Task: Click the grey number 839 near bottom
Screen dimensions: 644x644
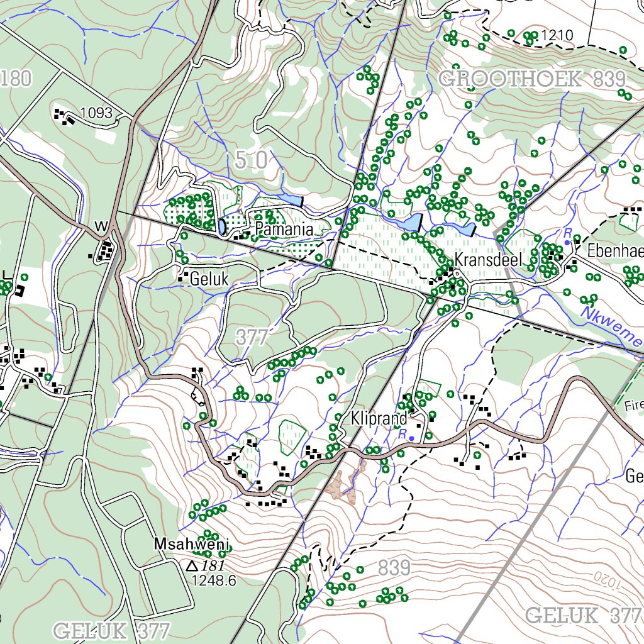Action: (x=394, y=568)
